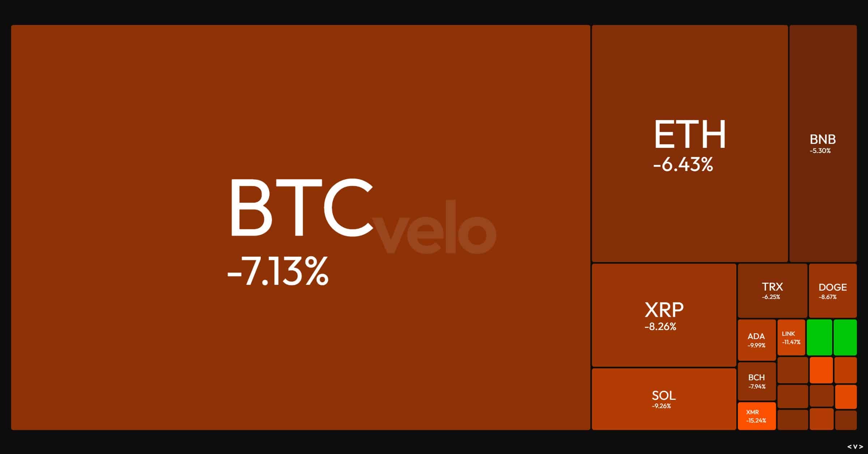Select the left green tile
The height and width of the screenshot is (454, 868).
pos(819,337)
